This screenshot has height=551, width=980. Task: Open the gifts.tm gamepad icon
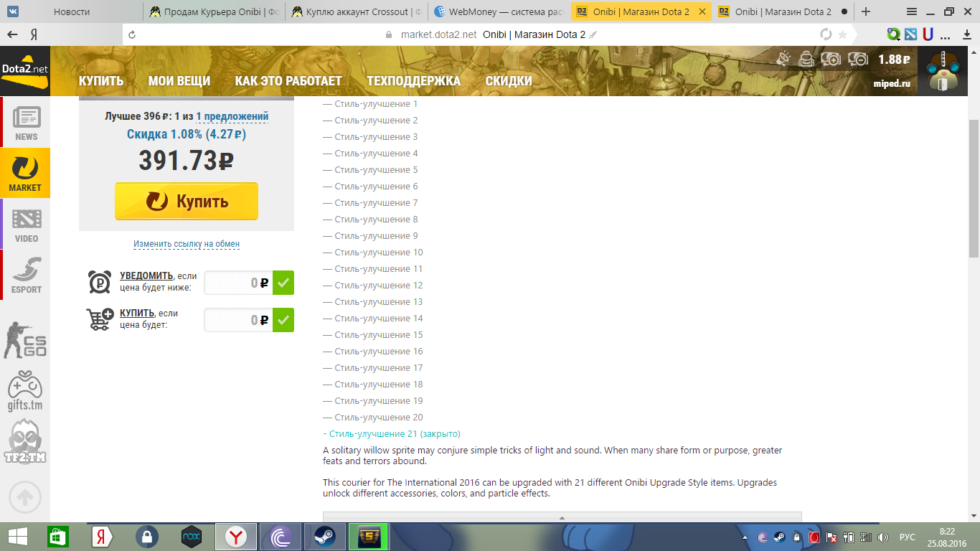25,391
